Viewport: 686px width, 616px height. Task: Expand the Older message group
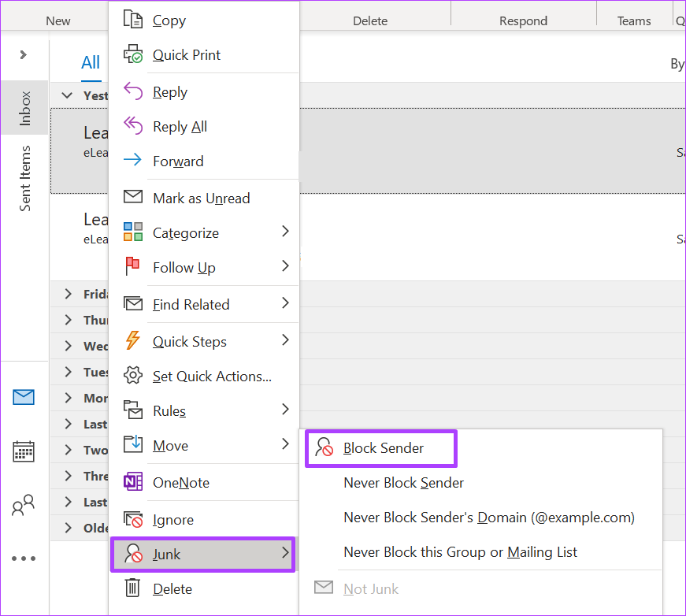point(68,528)
